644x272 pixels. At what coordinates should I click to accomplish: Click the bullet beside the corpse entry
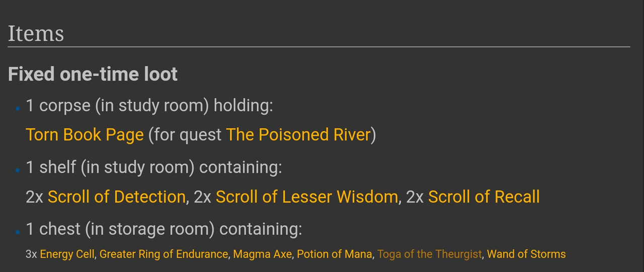[x=18, y=108]
